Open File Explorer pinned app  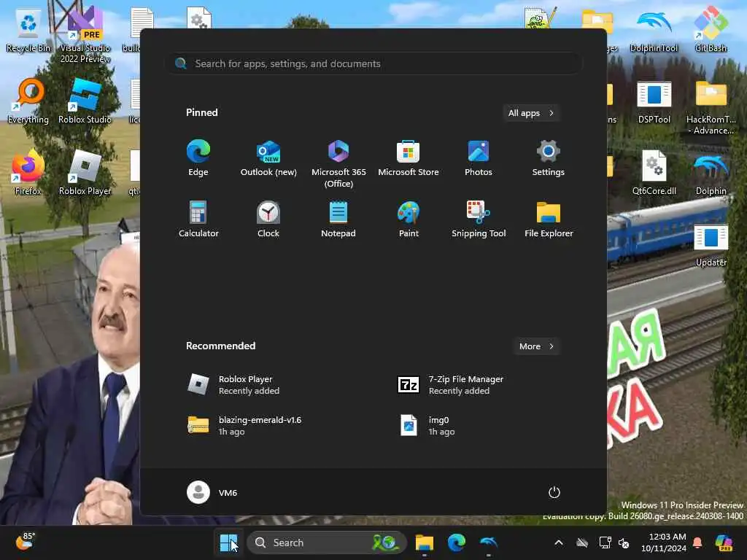[x=549, y=219]
